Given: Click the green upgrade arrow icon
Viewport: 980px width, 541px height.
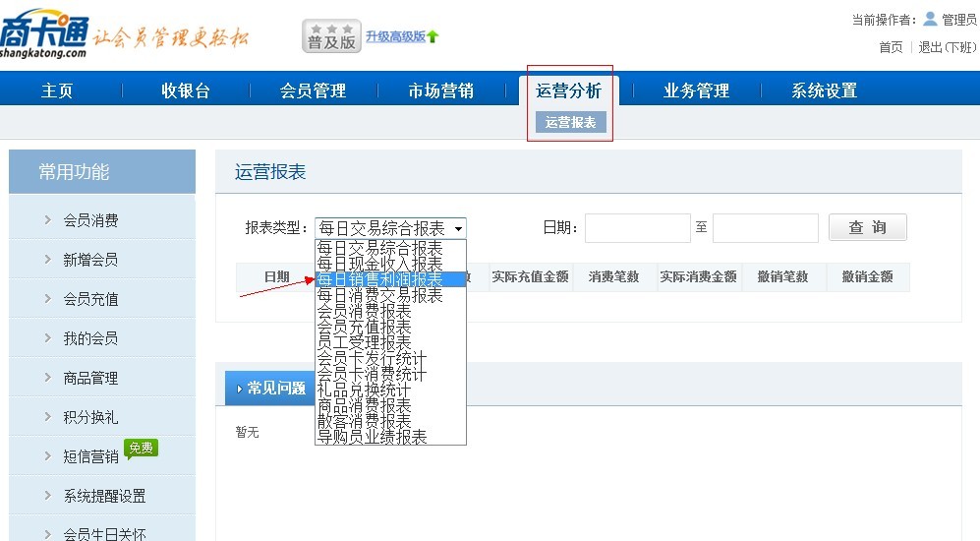Looking at the screenshot, I should tap(432, 37).
